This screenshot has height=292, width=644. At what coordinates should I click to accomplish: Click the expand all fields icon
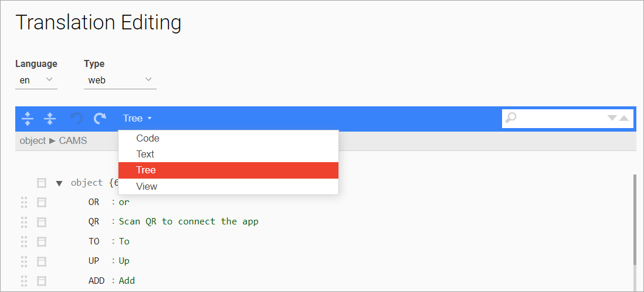[x=28, y=119]
